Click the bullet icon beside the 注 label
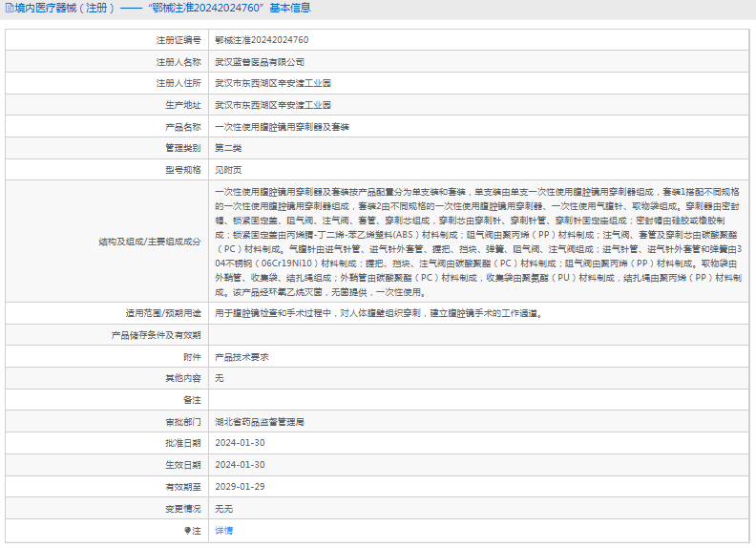 point(187,531)
